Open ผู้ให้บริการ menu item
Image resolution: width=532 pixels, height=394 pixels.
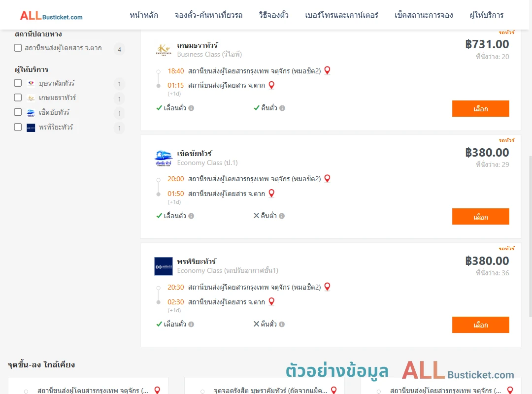pyautogui.click(x=486, y=15)
